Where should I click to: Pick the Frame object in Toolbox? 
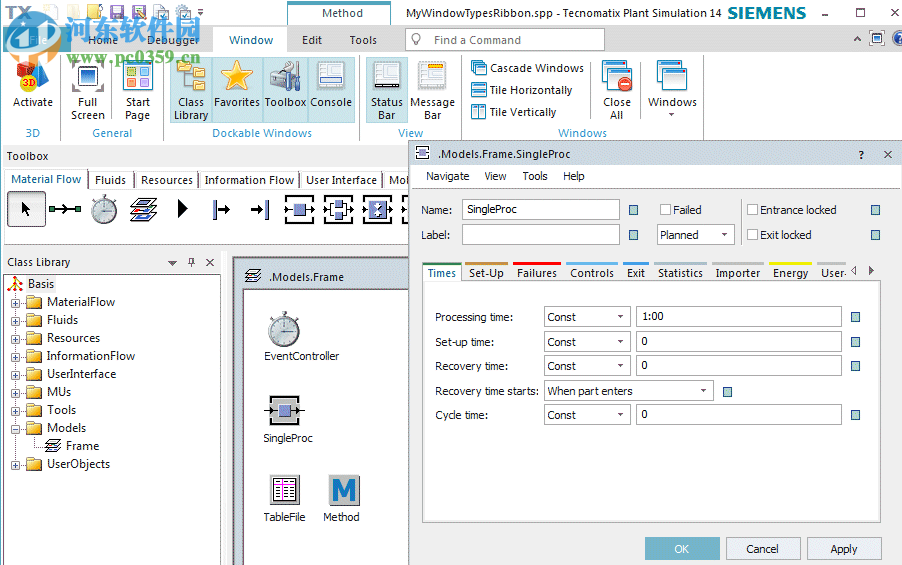143,209
